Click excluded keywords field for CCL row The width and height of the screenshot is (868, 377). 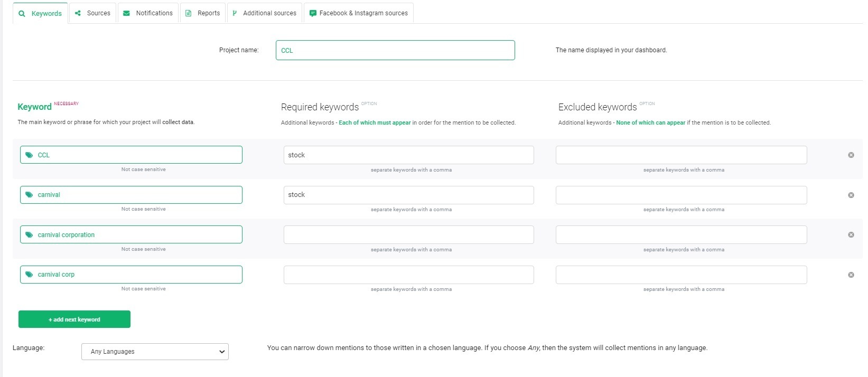(682, 155)
